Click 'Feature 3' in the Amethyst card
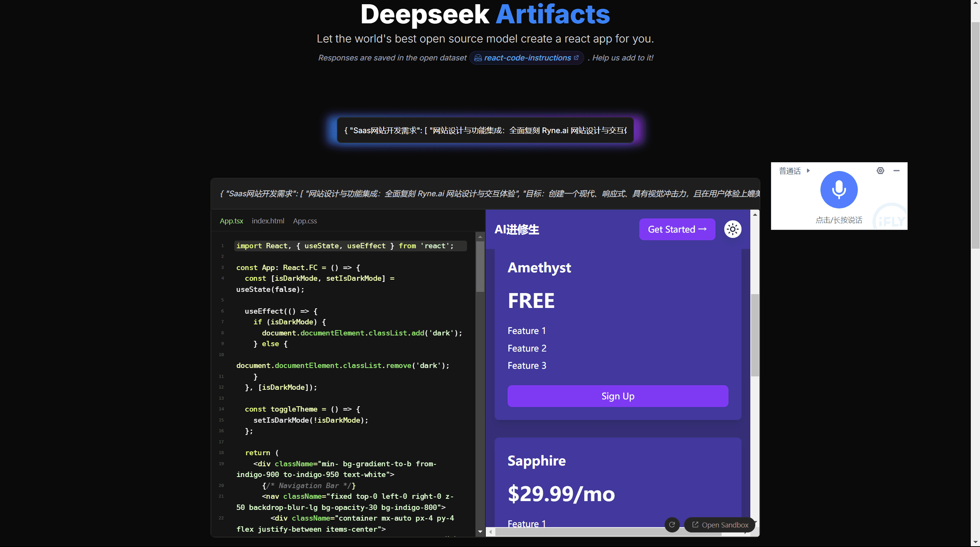The width and height of the screenshot is (980, 547). 527,366
